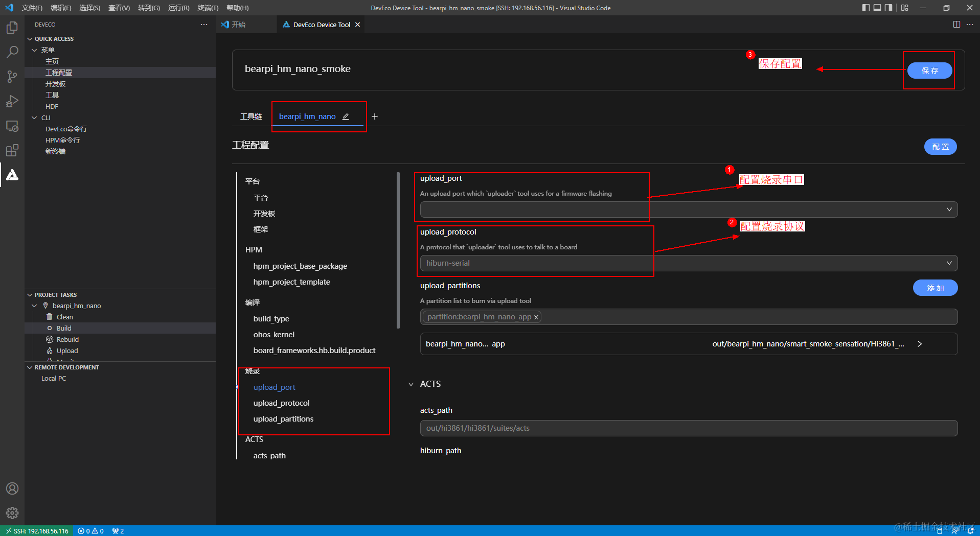Open Source Control view in activity bar
The width and height of the screenshot is (980, 536).
pyautogui.click(x=12, y=76)
